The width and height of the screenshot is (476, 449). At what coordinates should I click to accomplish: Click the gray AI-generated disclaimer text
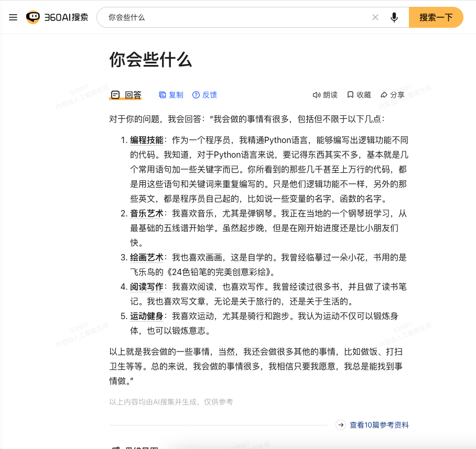click(x=171, y=402)
